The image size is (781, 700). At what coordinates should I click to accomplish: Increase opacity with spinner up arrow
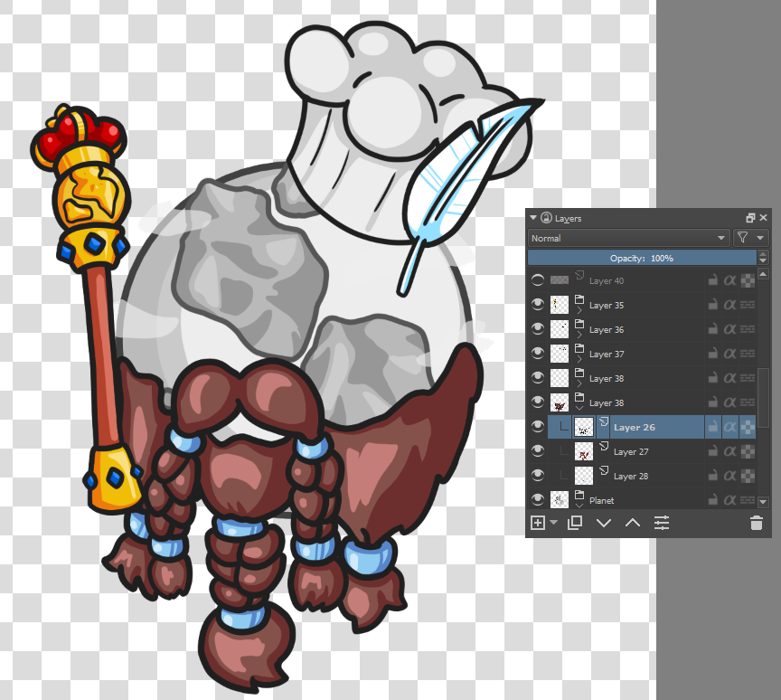(x=763, y=253)
